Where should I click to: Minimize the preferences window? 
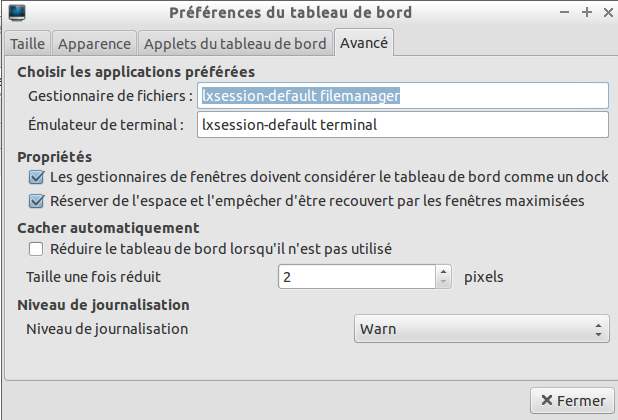point(564,12)
